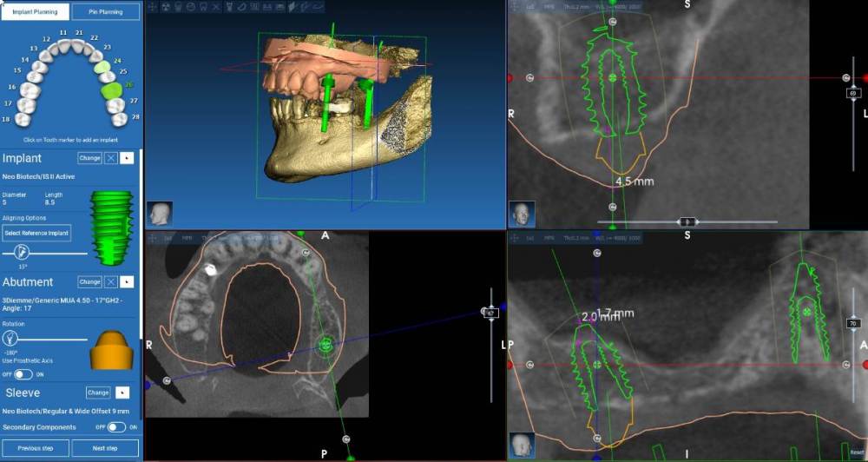Click tooth marker 24 on the arch

click(102, 66)
